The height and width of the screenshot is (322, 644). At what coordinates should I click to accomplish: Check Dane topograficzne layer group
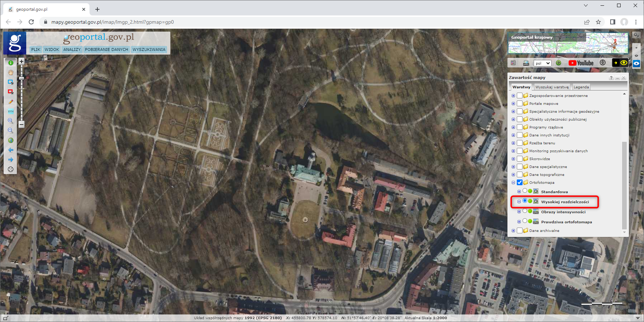(520, 174)
